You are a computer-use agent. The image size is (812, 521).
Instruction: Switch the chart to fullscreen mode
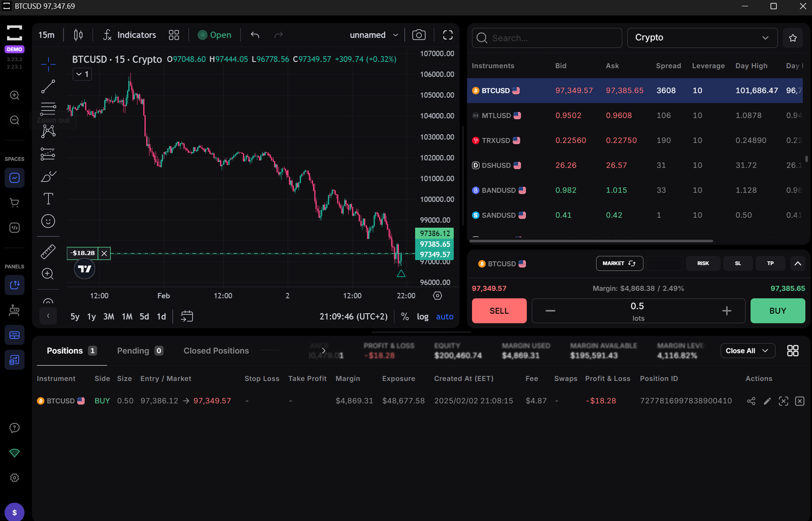pos(448,35)
